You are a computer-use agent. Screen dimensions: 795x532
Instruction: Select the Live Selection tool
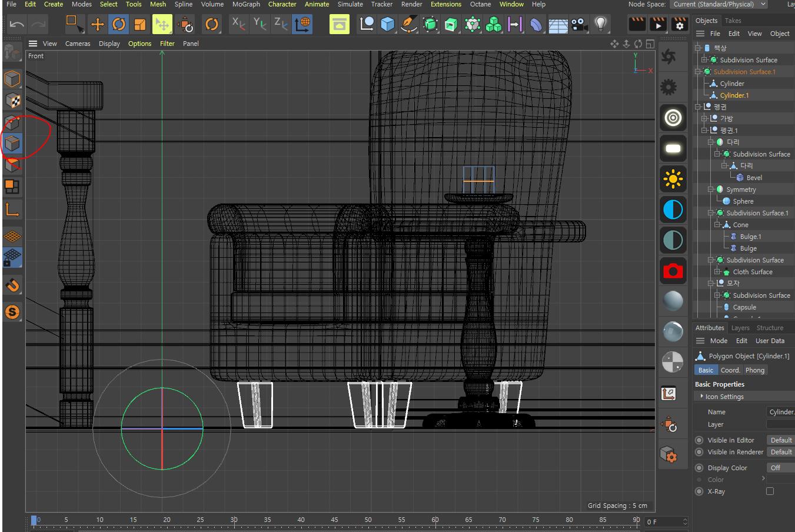pos(75,24)
